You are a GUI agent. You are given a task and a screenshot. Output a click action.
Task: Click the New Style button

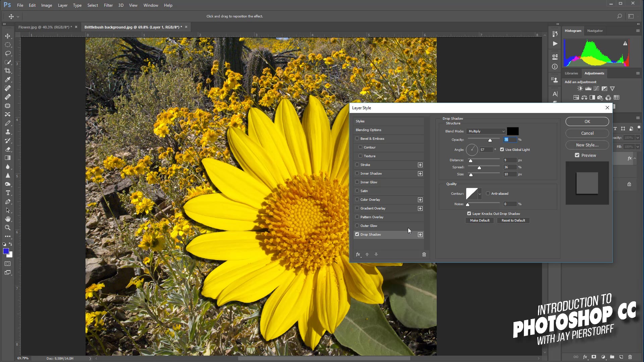coord(587,145)
